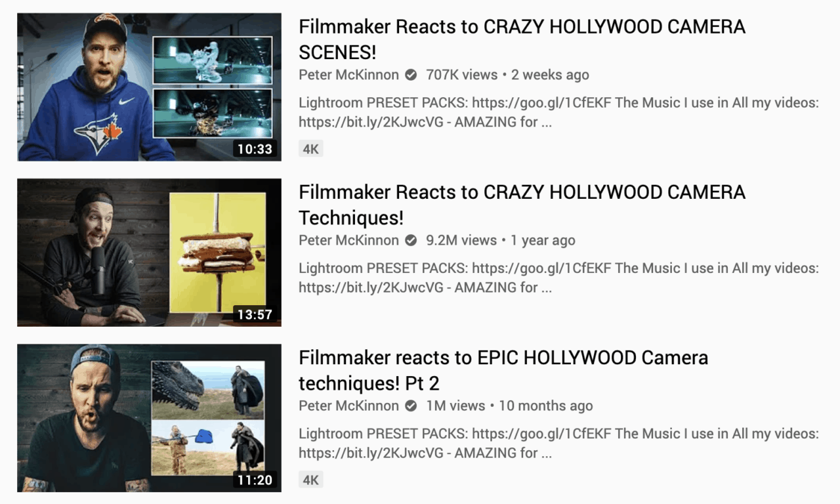
Task: Open title 'CRAZY HOLLYWOOD CAMERA Techniques!'
Action: tap(522, 205)
